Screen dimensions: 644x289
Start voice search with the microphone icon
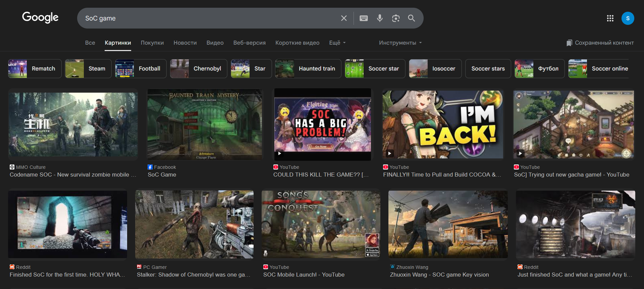(380, 18)
